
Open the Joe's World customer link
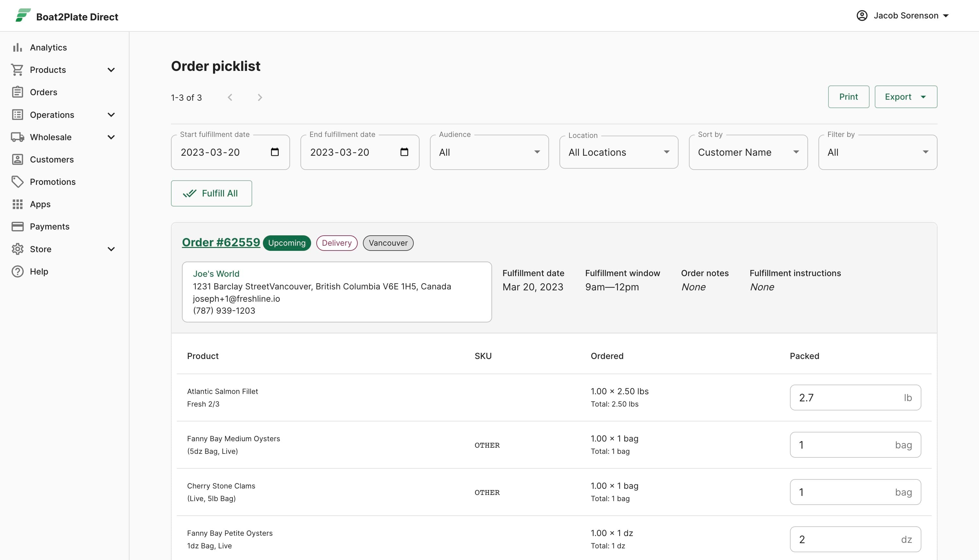click(x=216, y=274)
